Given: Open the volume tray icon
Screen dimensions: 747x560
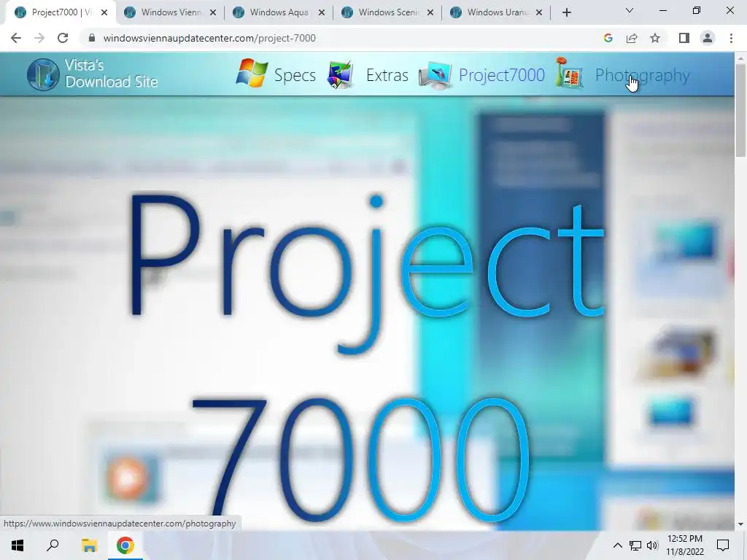Looking at the screenshot, I should click(x=652, y=545).
